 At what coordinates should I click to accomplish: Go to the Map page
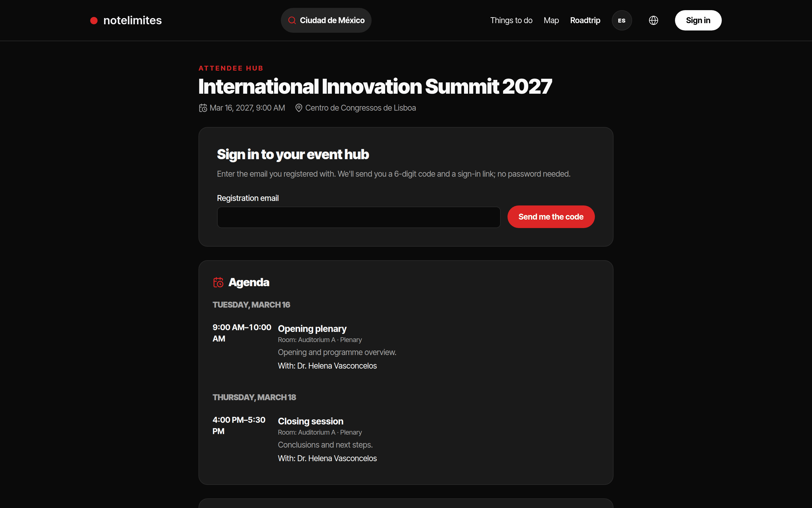(x=551, y=21)
